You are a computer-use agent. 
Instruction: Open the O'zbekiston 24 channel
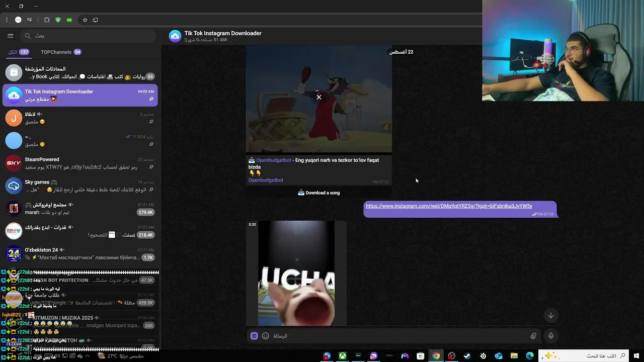[x=80, y=253]
